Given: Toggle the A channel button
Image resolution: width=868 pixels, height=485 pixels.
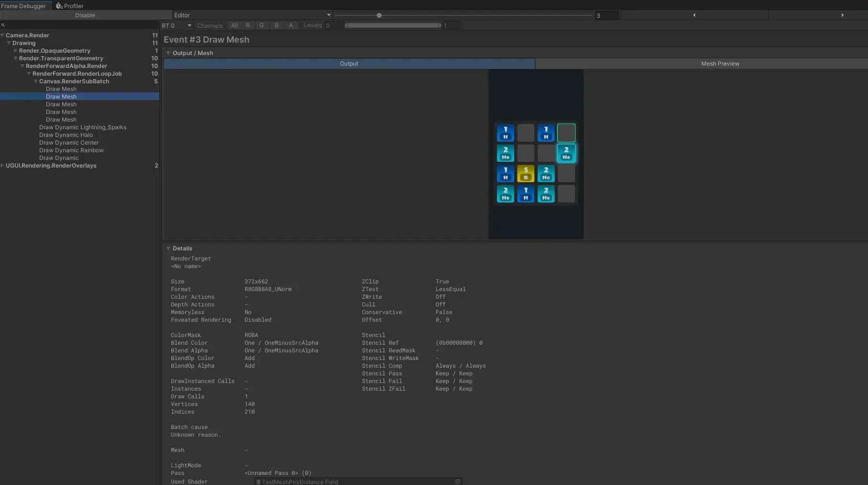Looking at the screenshot, I should pos(291,25).
